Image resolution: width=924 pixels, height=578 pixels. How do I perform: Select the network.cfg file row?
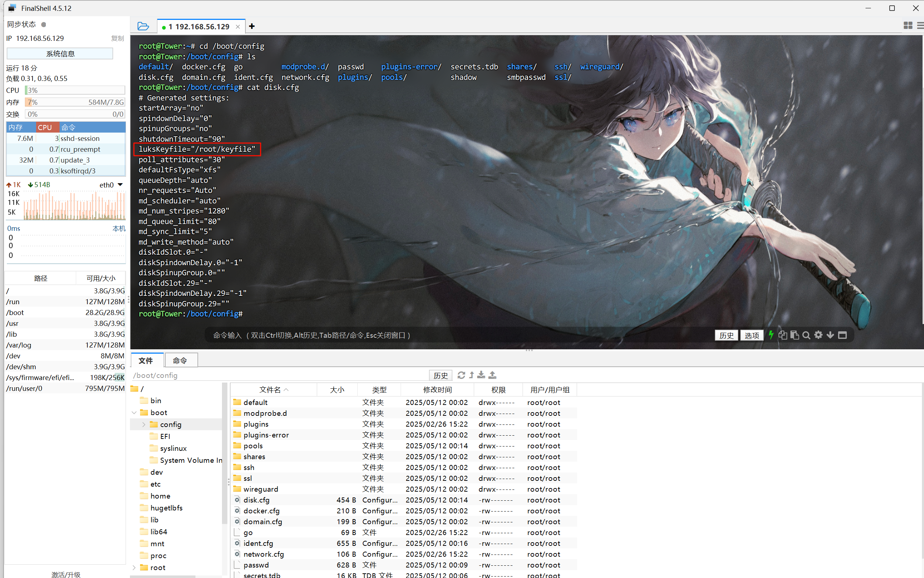pyautogui.click(x=404, y=554)
